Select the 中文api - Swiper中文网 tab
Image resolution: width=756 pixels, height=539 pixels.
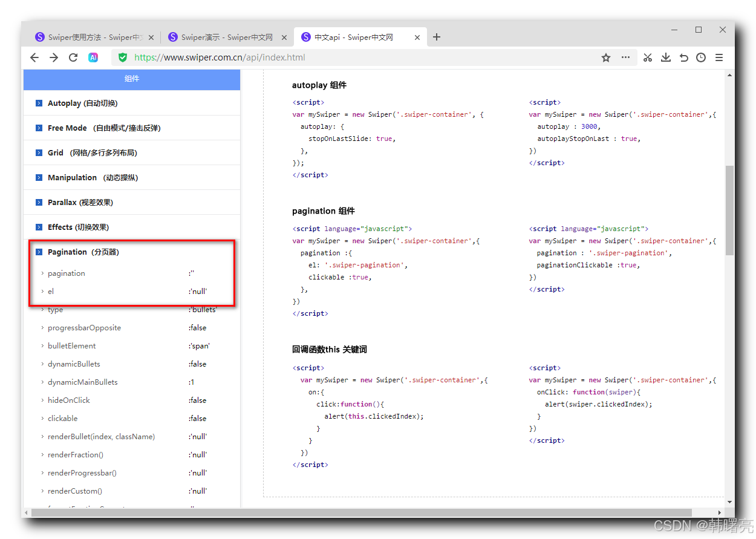(360, 37)
